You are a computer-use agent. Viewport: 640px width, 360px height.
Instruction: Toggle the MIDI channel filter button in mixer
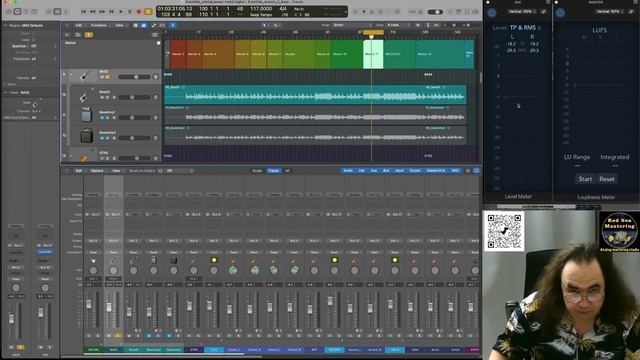(455, 171)
